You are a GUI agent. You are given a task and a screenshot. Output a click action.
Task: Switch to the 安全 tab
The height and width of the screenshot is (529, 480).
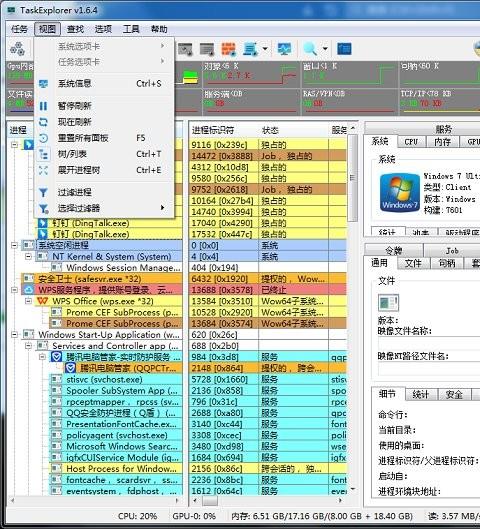click(x=454, y=394)
